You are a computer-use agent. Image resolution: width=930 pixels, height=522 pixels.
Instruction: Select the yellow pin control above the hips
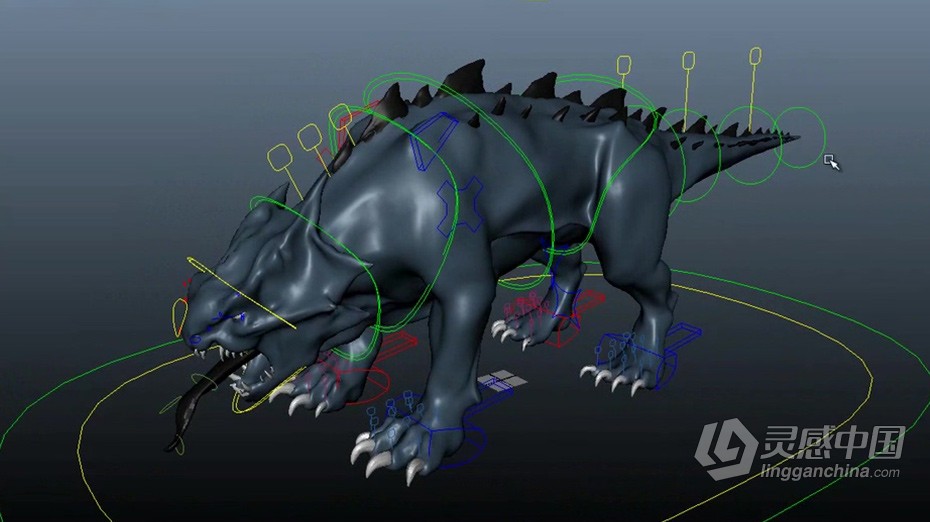[x=623, y=64]
